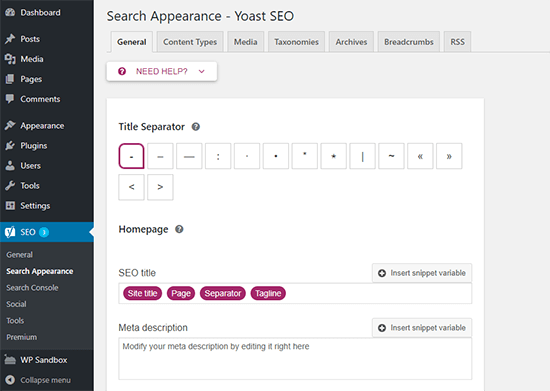This screenshot has width=550, height=391.
Task: Open the Plugins menu link
Action: pyautogui.click(x=34, y=146)
